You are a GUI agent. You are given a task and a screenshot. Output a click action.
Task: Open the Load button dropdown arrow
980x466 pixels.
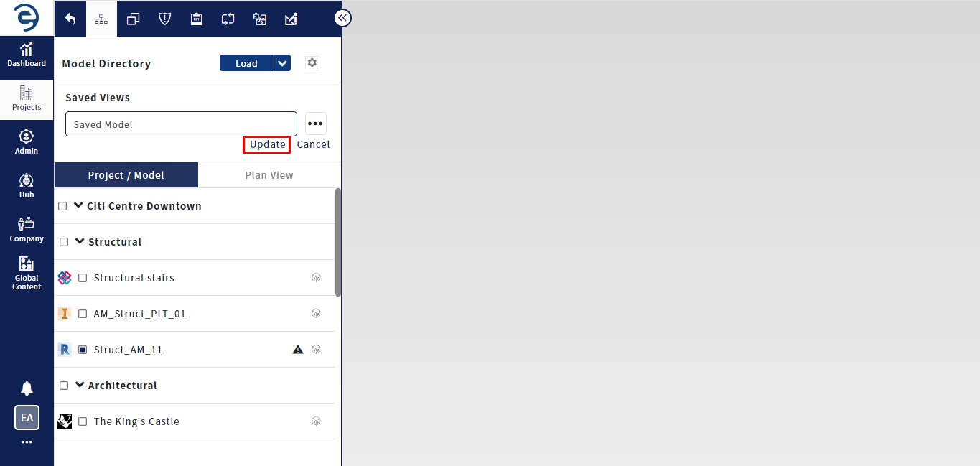(x=282, y=63)
